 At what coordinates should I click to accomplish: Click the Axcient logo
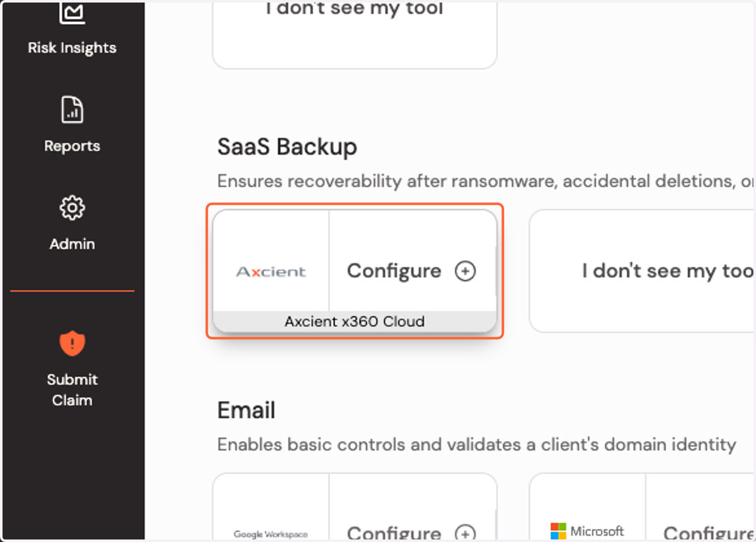point(271,271)
